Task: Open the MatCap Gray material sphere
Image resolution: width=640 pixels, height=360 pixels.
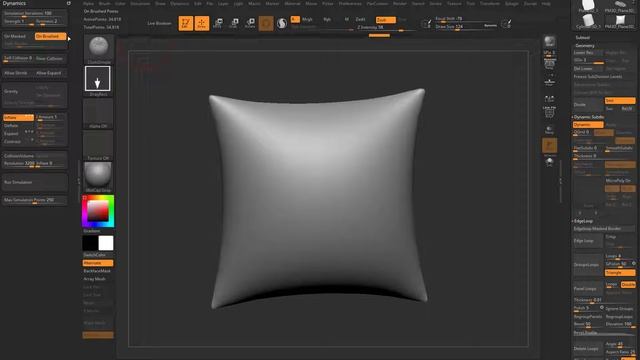Action: (x=98, y=176)
